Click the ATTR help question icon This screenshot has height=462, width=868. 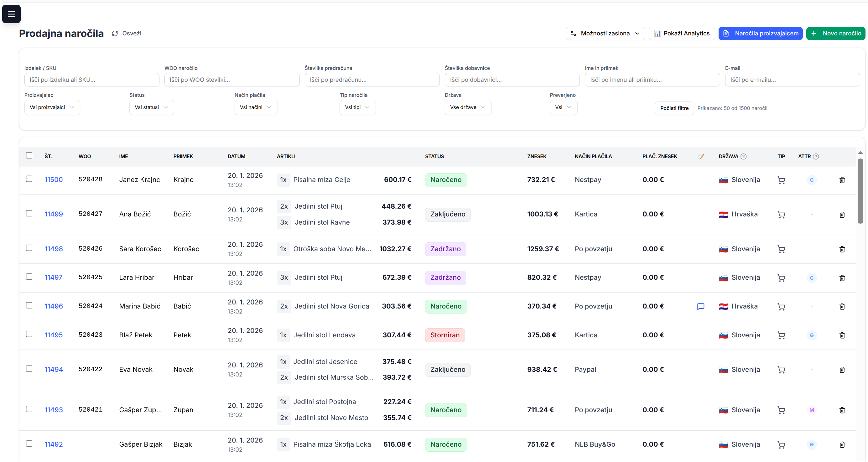816,156
